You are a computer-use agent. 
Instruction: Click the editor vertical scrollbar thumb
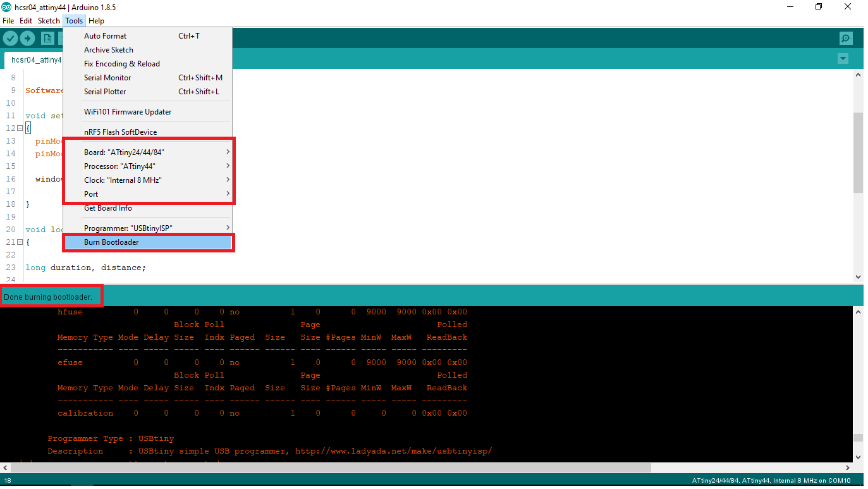[x=858, y=152]
